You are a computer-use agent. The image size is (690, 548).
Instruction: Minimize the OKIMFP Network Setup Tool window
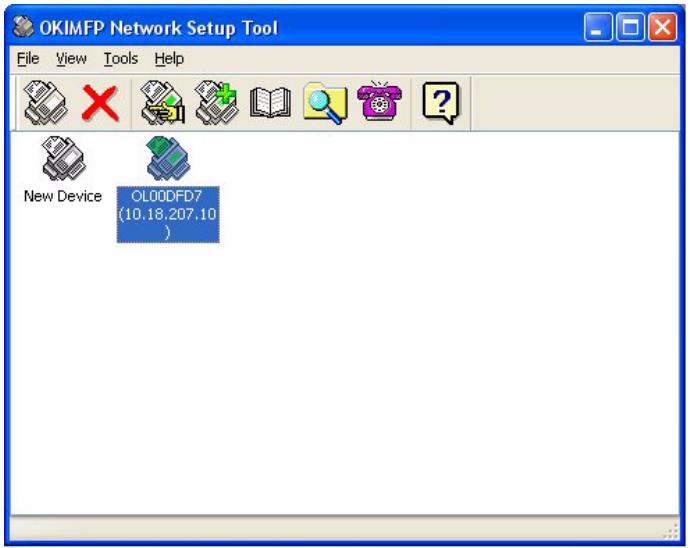pyautogui.click(x=598, y=27)
